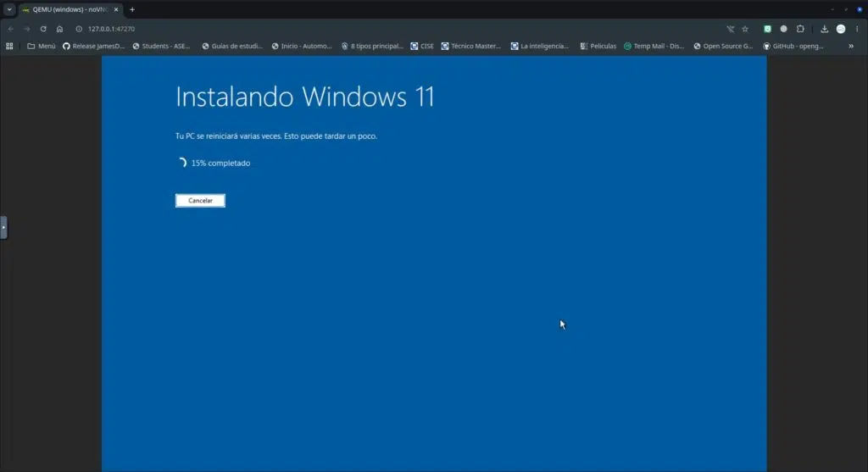The height and width of the screenshot is (472, 868).
Task: Click the Tu PC se reiniciará message
Action: pos(276,136)
